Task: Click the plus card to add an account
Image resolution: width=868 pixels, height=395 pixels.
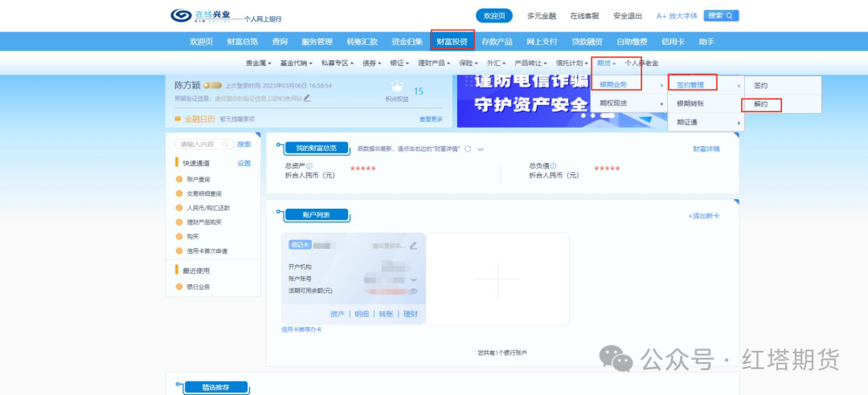Action: [x=497, y=279]
